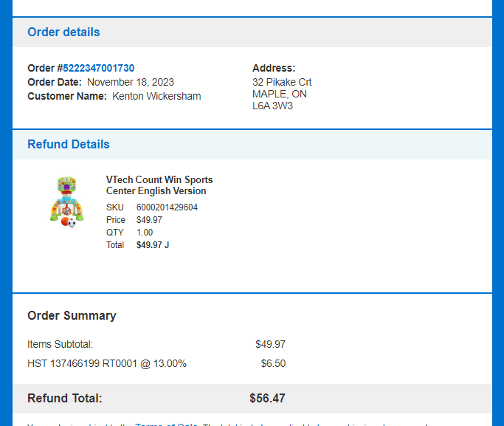This screenshot has width=504, height=426.
Task: Click the Refund Total label
Action: click(x=65, y=399)
